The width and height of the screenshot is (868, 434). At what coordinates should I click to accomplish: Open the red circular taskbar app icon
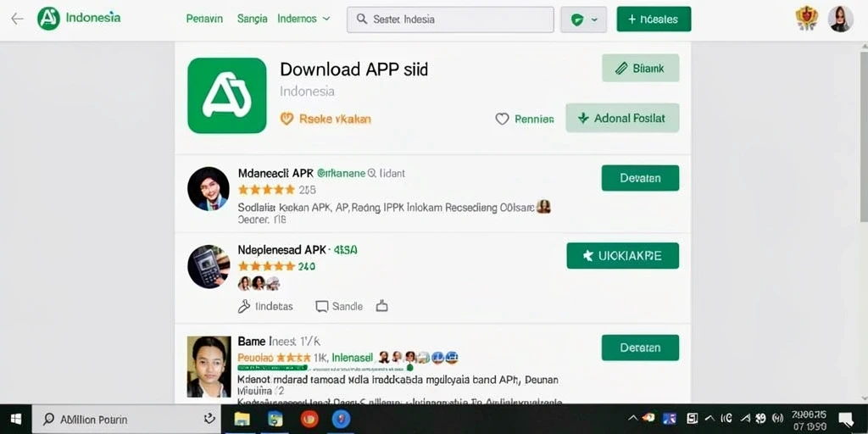(309, 419)
